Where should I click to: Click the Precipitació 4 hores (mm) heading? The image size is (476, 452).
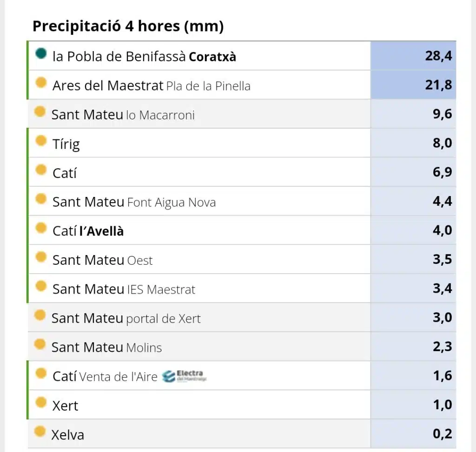(x=128, y=26)
